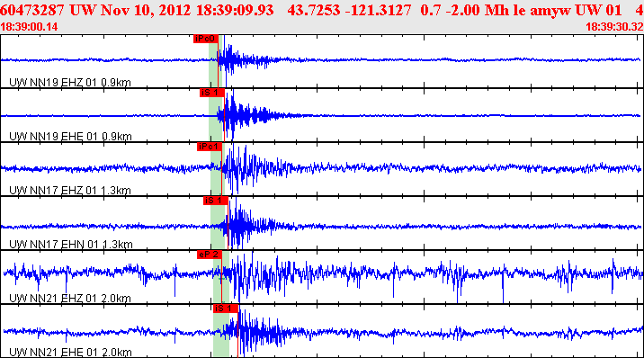
Task: Select the iS 1 pick flag on NN19 EHE
Action: [x=212, y=93]
